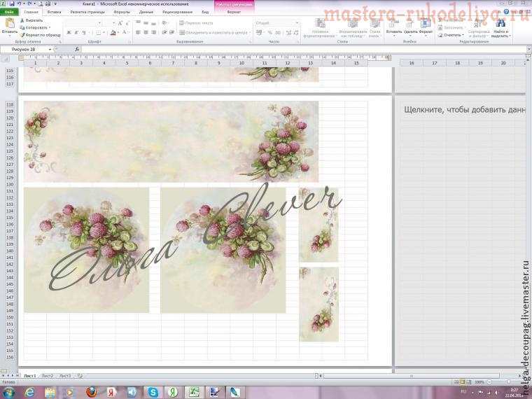
Task: Click the Copy (Копировать) button
Action: 35,27
